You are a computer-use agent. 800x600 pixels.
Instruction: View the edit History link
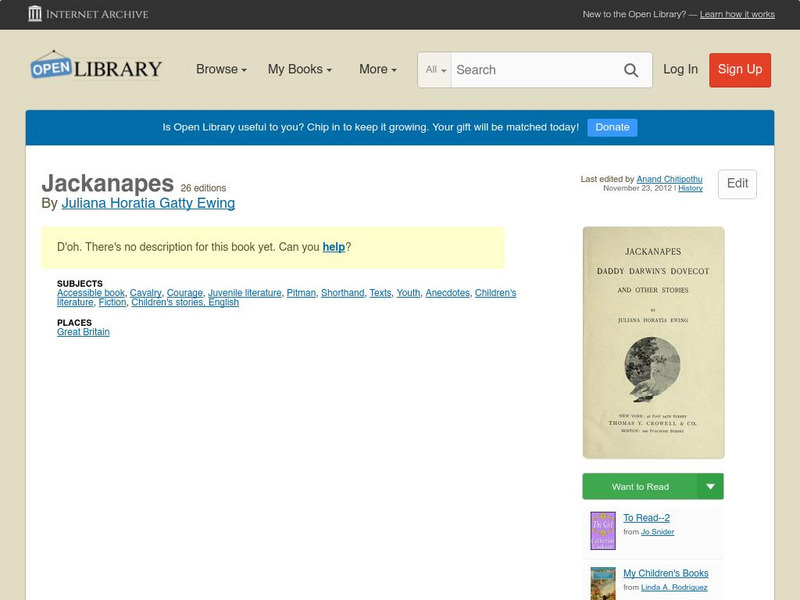coord(689,188)
